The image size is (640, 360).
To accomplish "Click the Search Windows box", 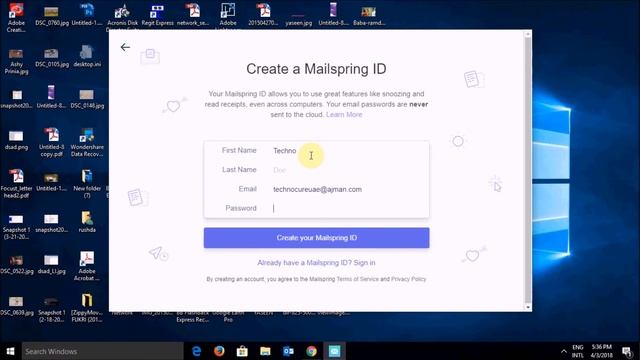I will tap(102, 351).
